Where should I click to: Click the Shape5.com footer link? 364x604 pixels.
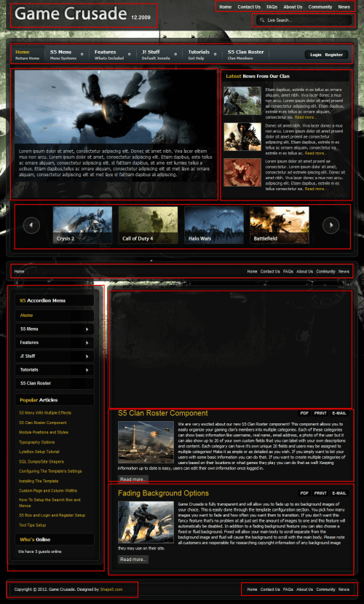[111, 589]
